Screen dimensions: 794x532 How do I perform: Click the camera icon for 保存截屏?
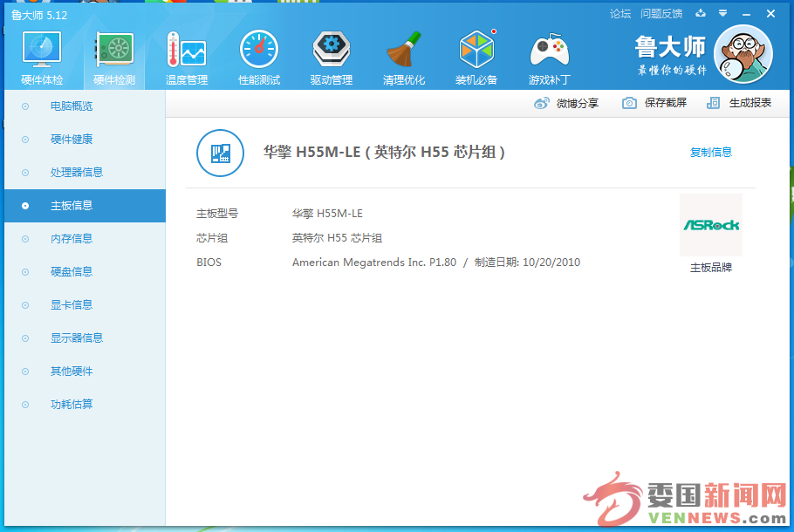pyautogui.click(x=629, y=103)
